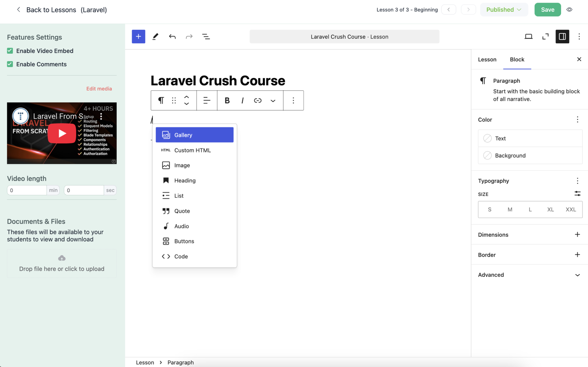Screen dimensions: 588x367
Task: Choose Custom HTML from block menu
Action: (192, 150)
